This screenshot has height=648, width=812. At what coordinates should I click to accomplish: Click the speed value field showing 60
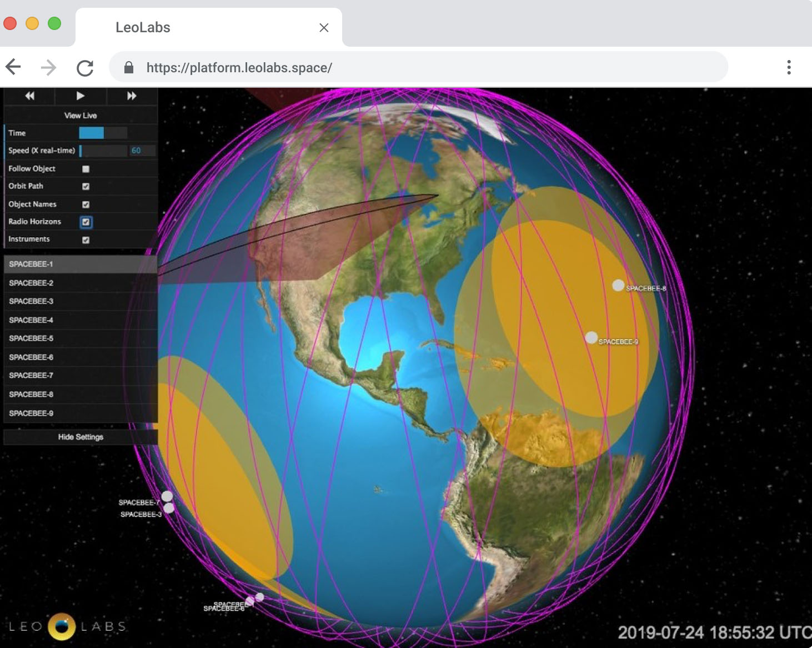coord(143,151)
